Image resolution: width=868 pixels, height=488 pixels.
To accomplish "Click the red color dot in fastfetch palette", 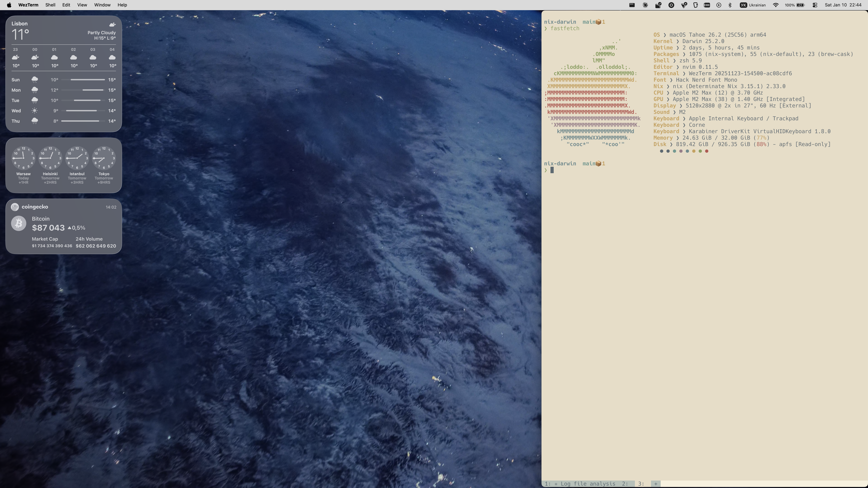I will tap(707, 151).
